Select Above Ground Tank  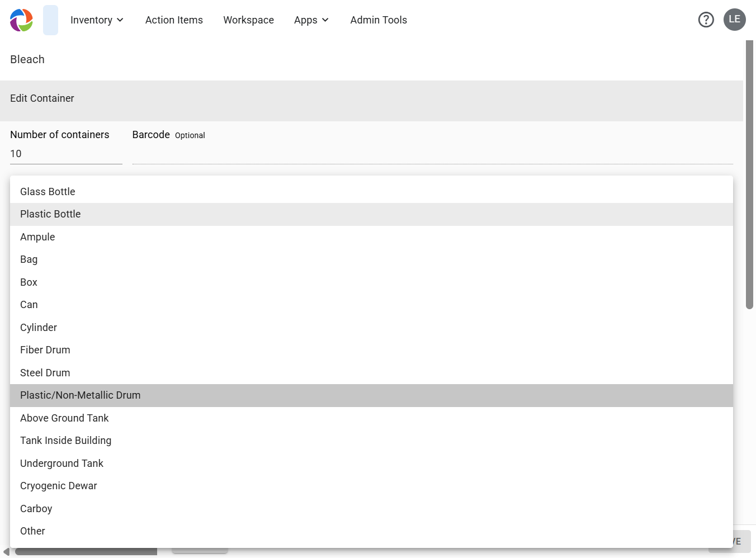371,418
